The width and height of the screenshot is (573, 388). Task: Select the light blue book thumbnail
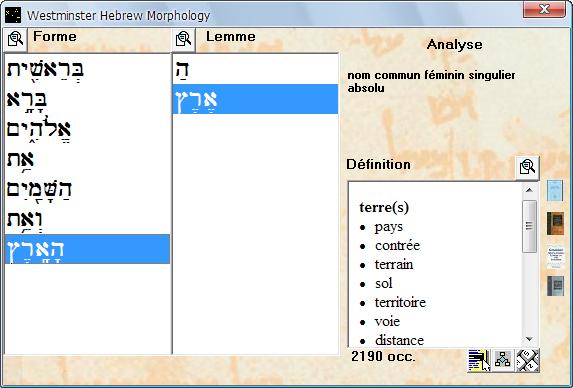555,190
